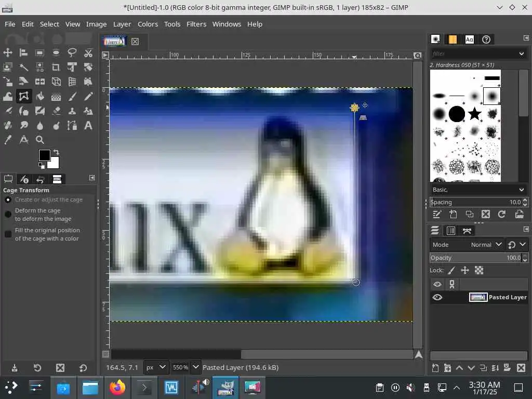Toggle lock position and size
The height and width of the screenshot is (399, 532).
pyautogui.click(x=465, y=270)
